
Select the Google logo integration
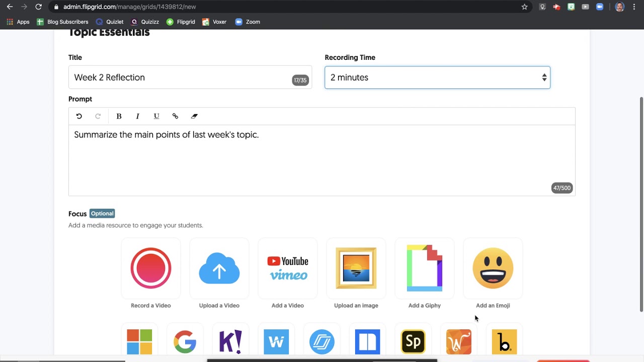tap(185, 342)
